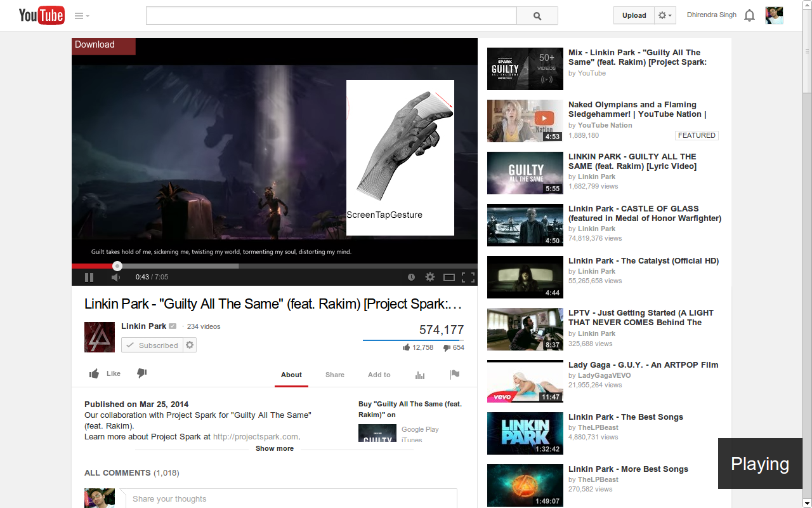This screenshot has height=508, width=812.
Task: Click the red Download overlay button
Action: (103, 46)
